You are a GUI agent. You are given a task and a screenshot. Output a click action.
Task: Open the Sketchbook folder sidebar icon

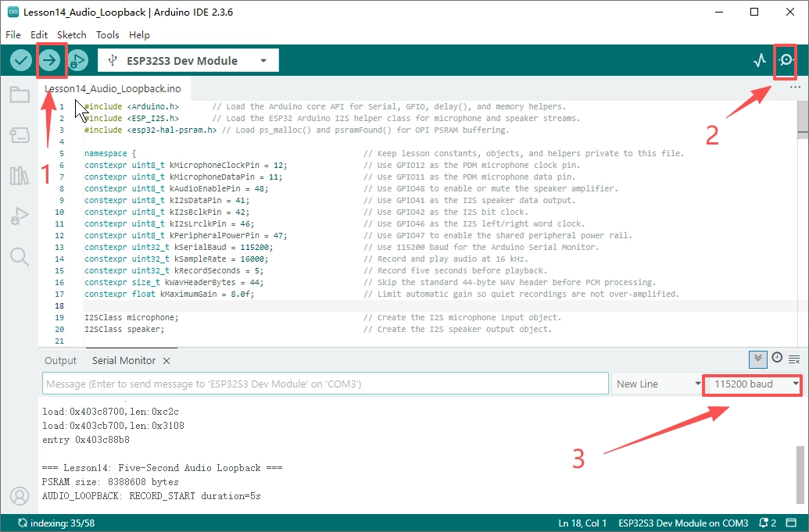20,95
